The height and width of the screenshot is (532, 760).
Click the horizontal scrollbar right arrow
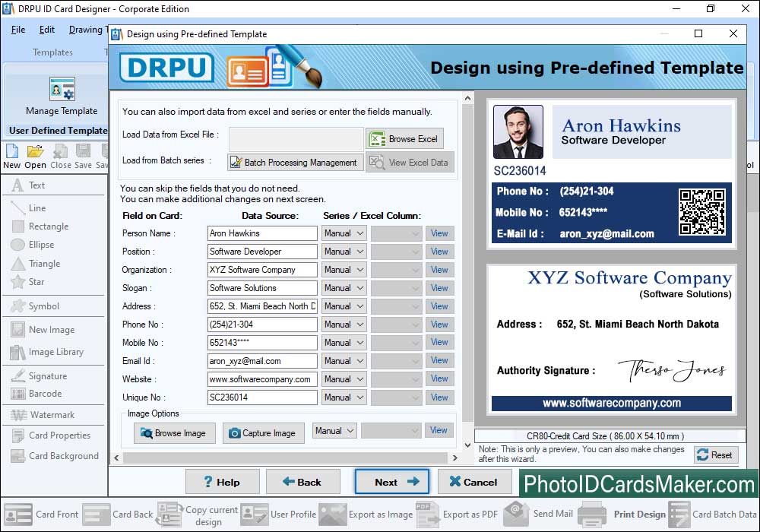(454, 458)
